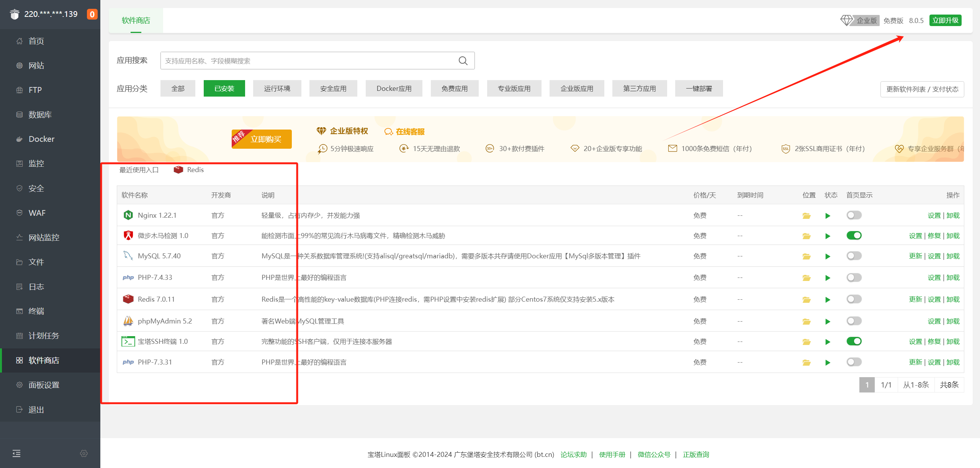Open folder icon in PHP-7.3.31 row
980x468 pixels.
pos(807,363)
